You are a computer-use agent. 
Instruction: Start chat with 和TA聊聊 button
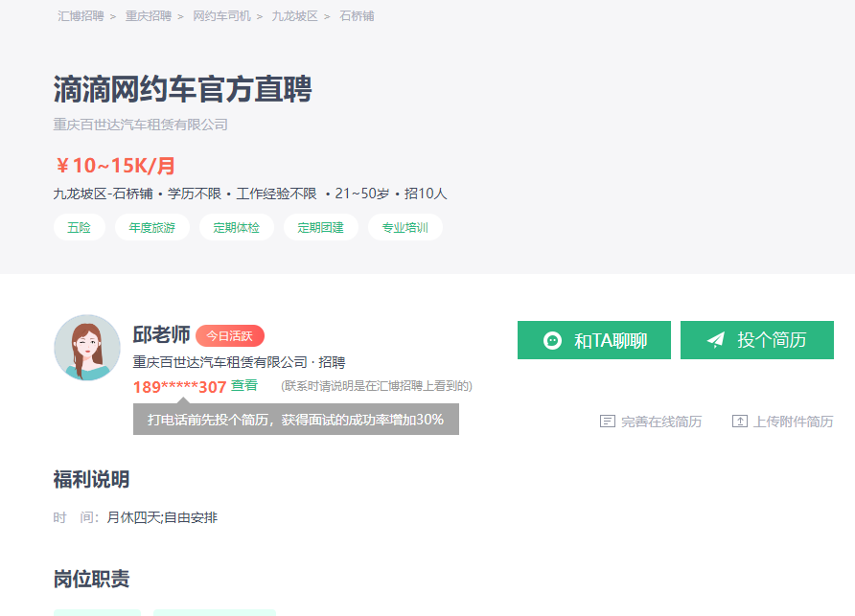594,340
